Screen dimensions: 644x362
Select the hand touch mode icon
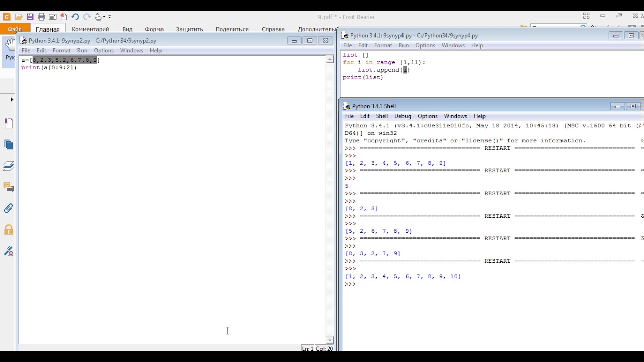(x=98, y=17)
